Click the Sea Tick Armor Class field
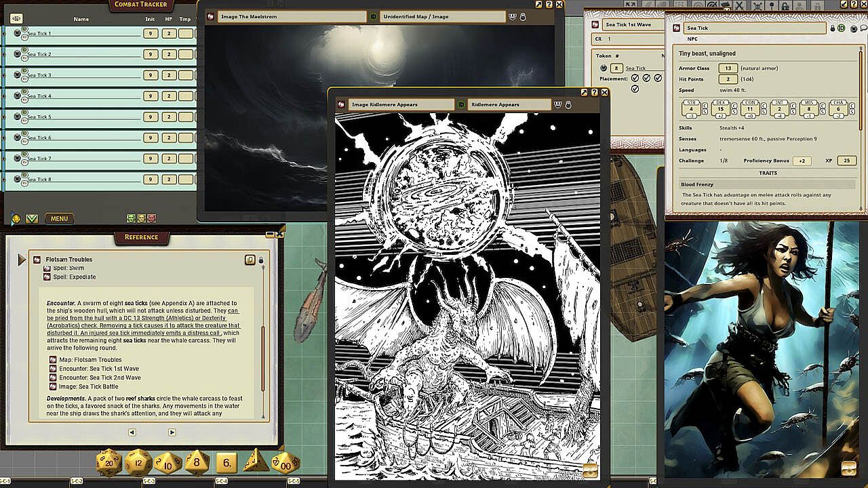This screenshot has width=868, height=488. click(728, 68)
